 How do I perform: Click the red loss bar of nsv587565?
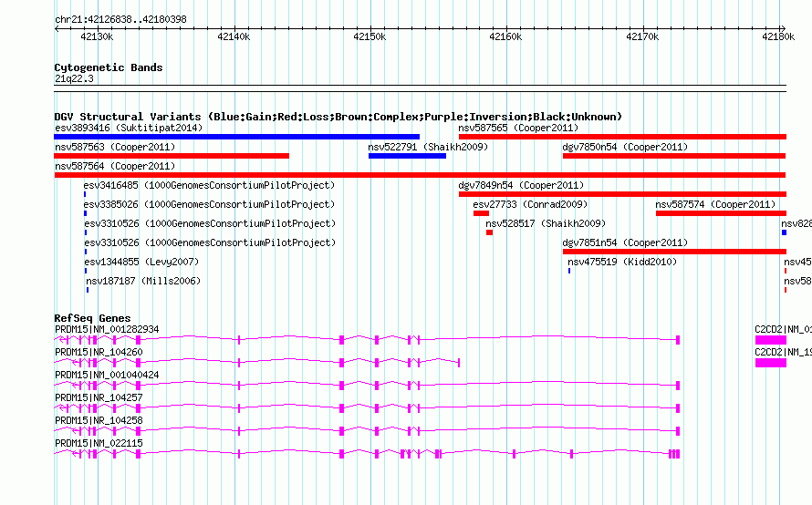tap(622, 137)
